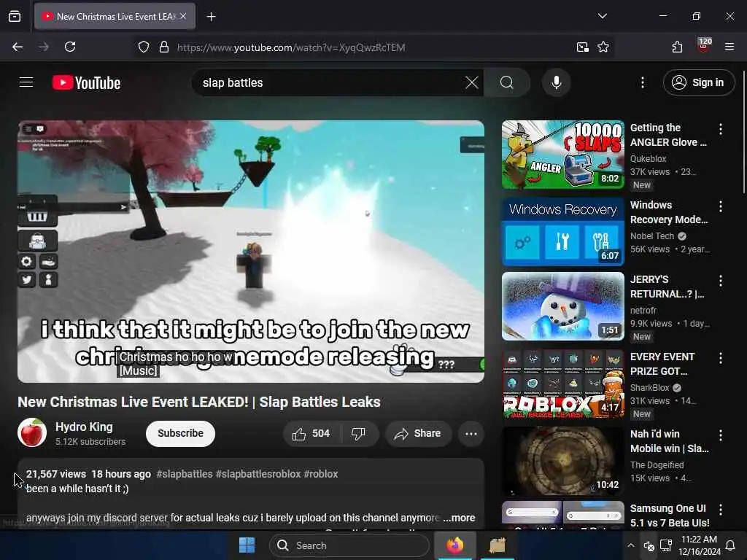This screenshot has width=747, height=560.
Task: Open the Nah i'd win video thumbnail
Action: click(x=562, y=461)
